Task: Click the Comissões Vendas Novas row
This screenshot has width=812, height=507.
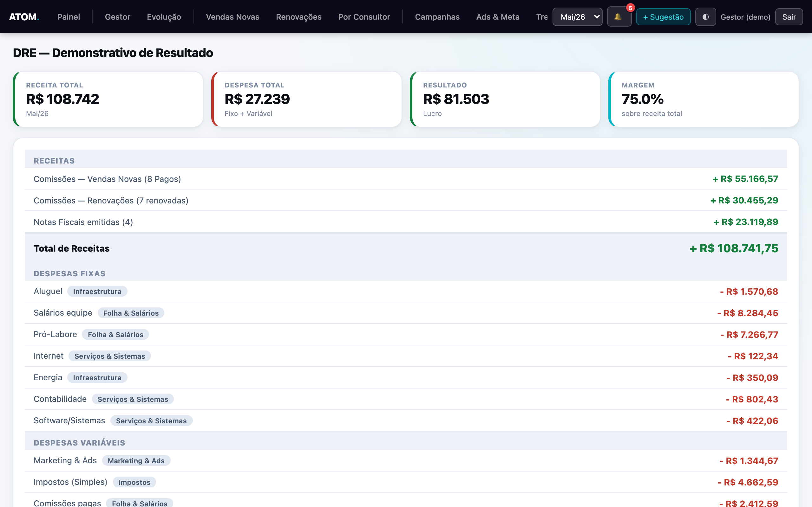Action: 406,179
